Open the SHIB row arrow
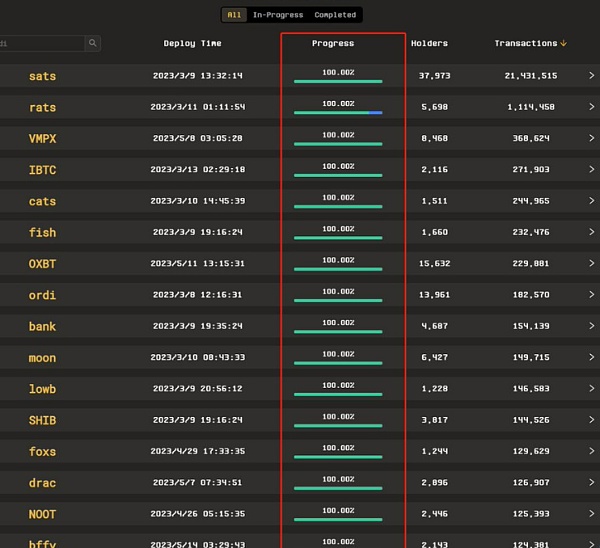Image resolution: width=600 pixels, height=548 pixels. tap(590, 420)
